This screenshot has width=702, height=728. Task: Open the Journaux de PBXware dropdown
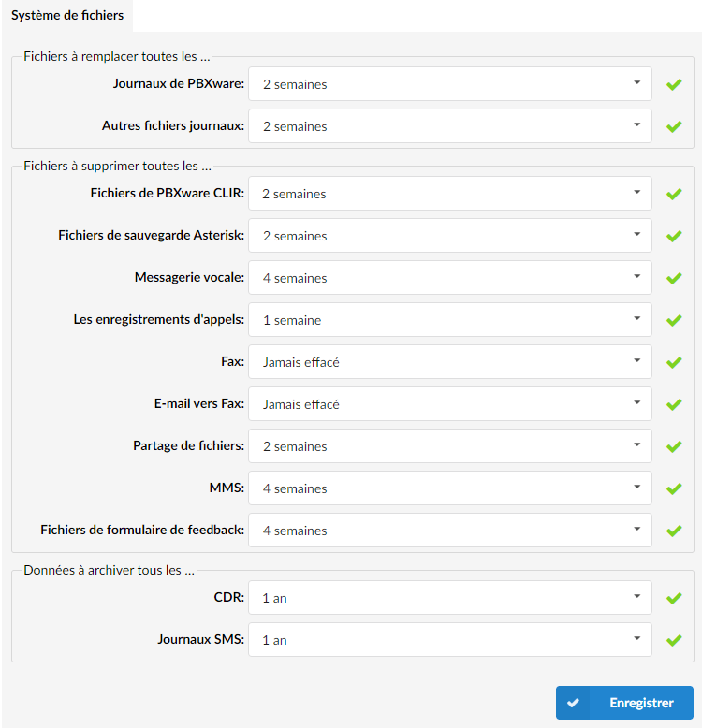(x=450, y=84)
